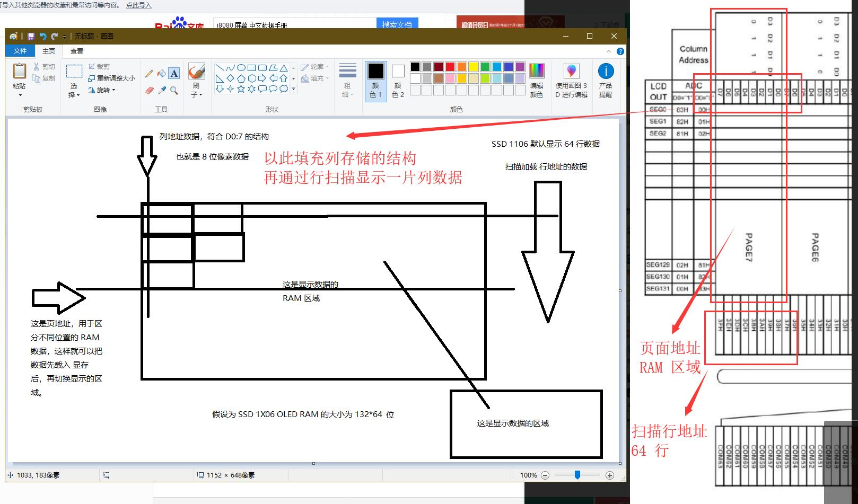Pick the pink color swatch
The image size is (858, 504).
coord(450,78)
